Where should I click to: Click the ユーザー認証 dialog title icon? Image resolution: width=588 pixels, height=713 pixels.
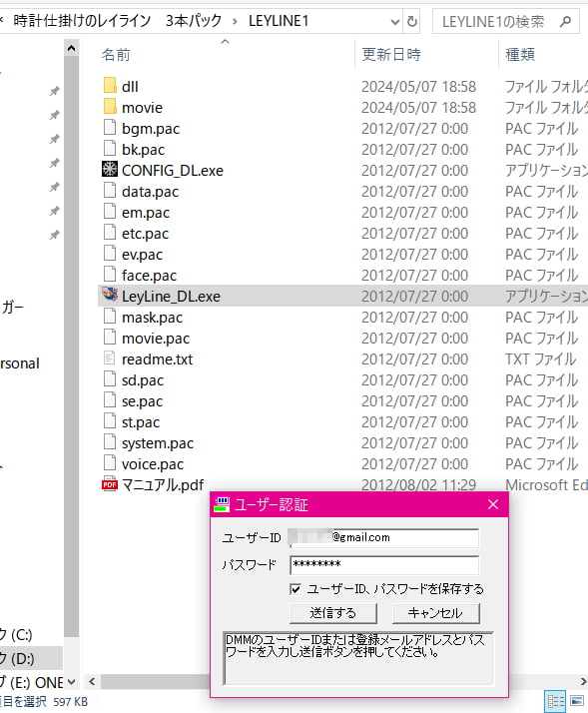222,504
